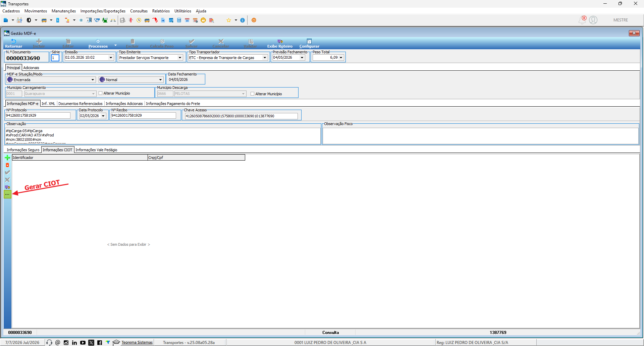644x346 pixels.
Task: Open the Configurar tool
Action: 309,44
